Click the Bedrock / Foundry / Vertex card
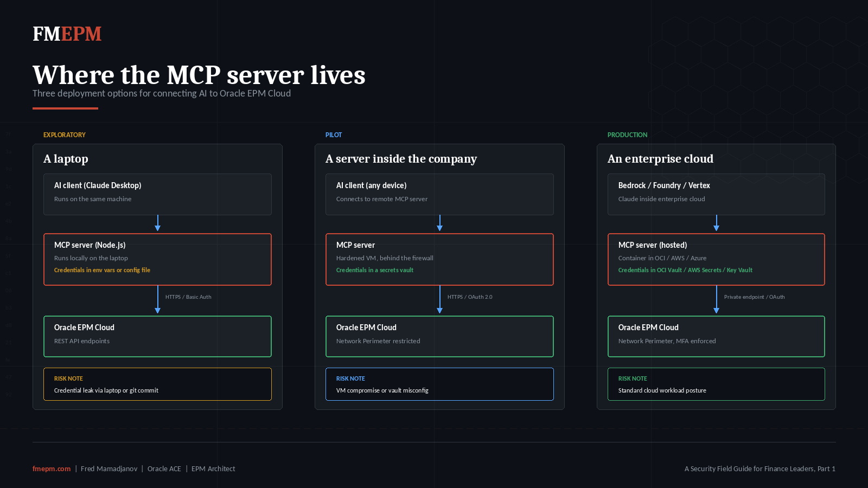868x488 pixels. pos(716,194)
